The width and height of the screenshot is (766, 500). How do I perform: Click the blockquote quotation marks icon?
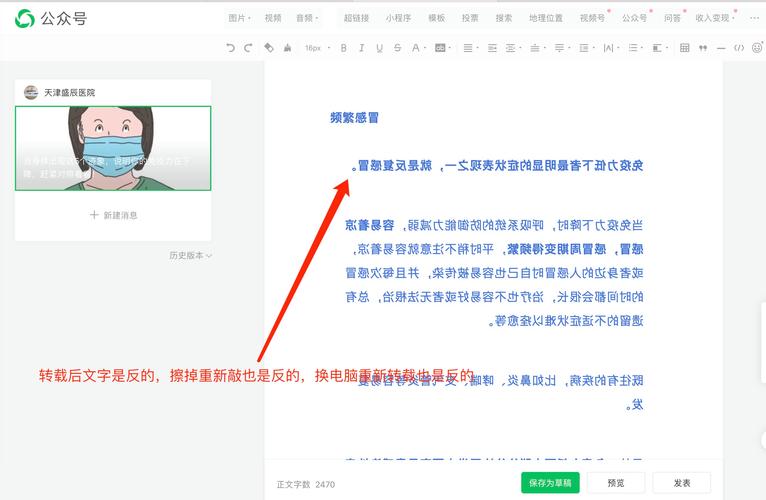[703, 47]
